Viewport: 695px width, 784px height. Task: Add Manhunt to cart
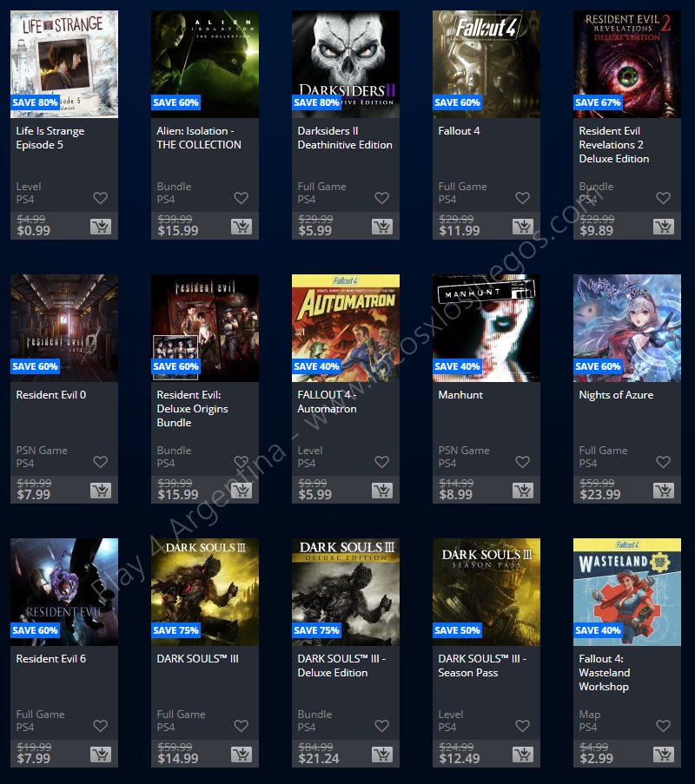click(523, 491)
